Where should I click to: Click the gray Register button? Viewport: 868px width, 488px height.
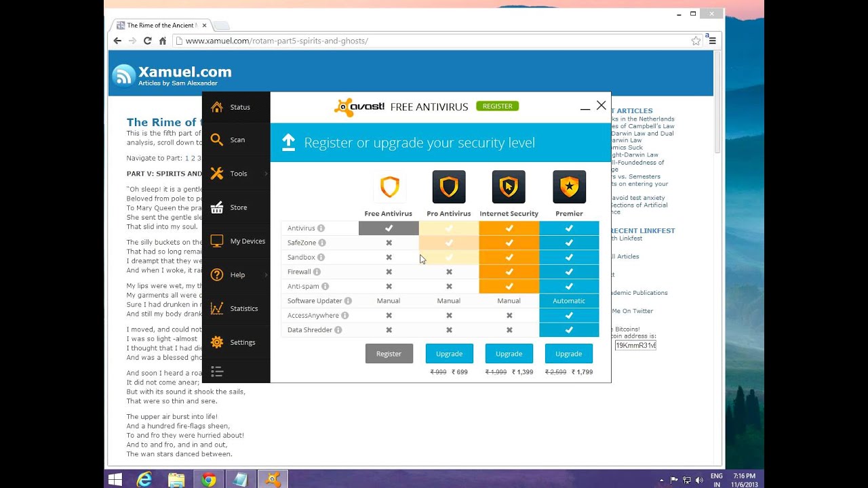[x=389, y=354]
